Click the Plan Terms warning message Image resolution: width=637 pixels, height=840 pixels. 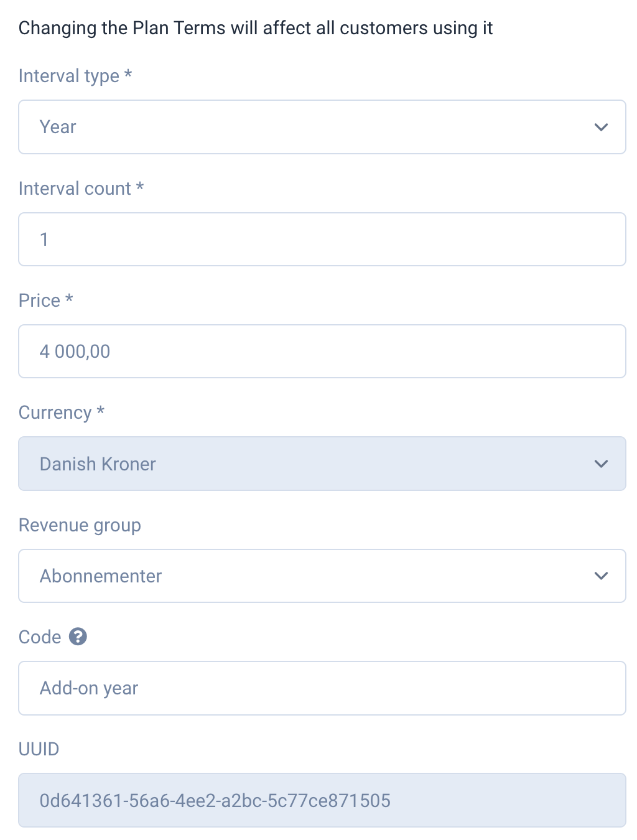tap(256, 28)
